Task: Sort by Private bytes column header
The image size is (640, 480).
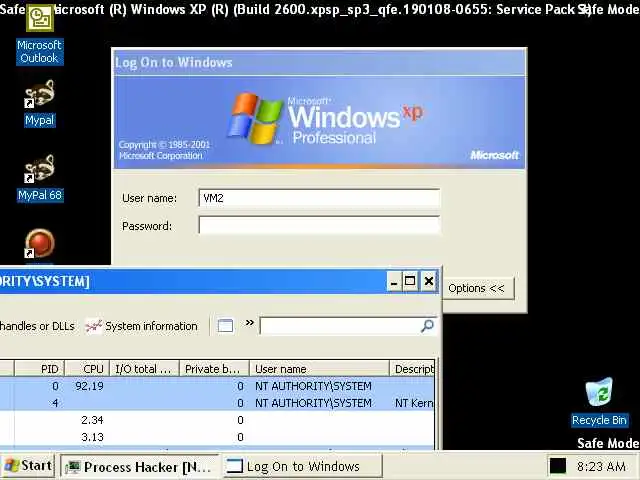Action: (x=214, y=369)
